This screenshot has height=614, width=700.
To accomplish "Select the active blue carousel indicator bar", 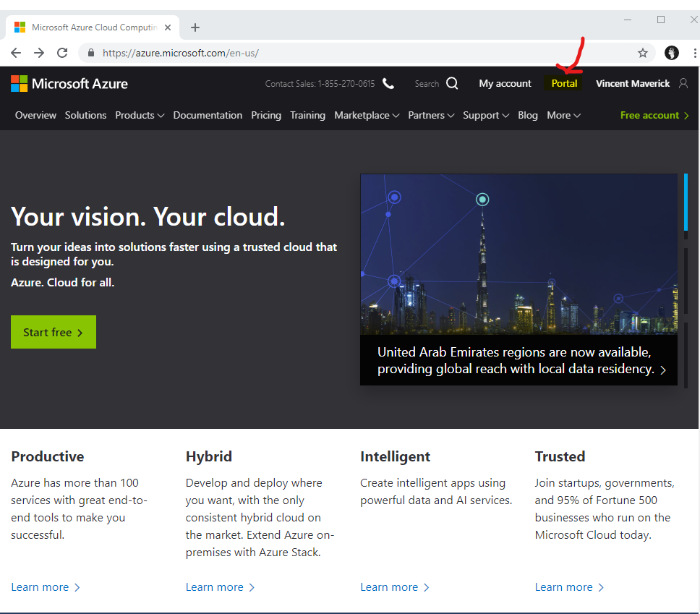I will click(686, 202).
